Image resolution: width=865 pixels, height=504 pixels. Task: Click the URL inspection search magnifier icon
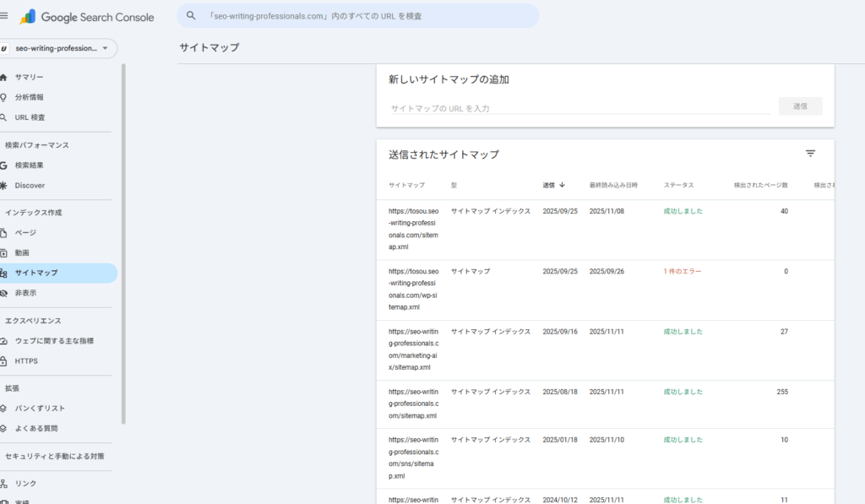click(x=190, y=15)
